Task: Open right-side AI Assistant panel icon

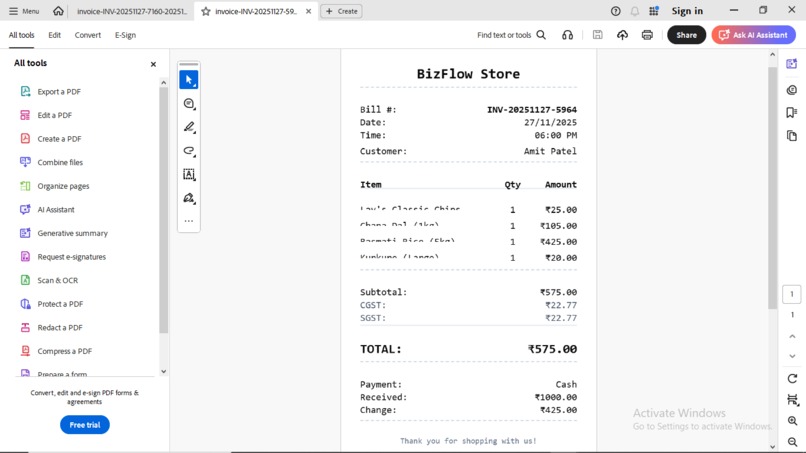Action: [792, 64]
